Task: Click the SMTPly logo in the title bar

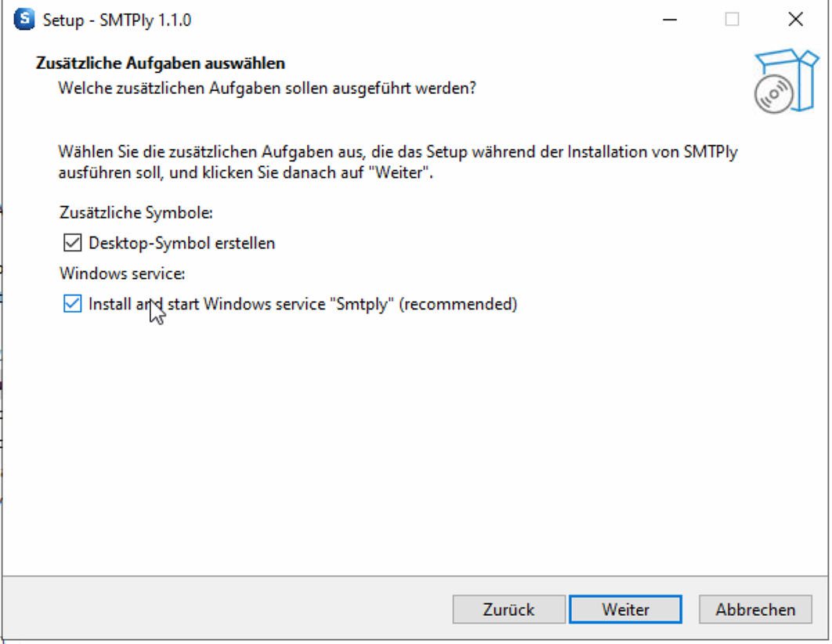Action: 24,19
